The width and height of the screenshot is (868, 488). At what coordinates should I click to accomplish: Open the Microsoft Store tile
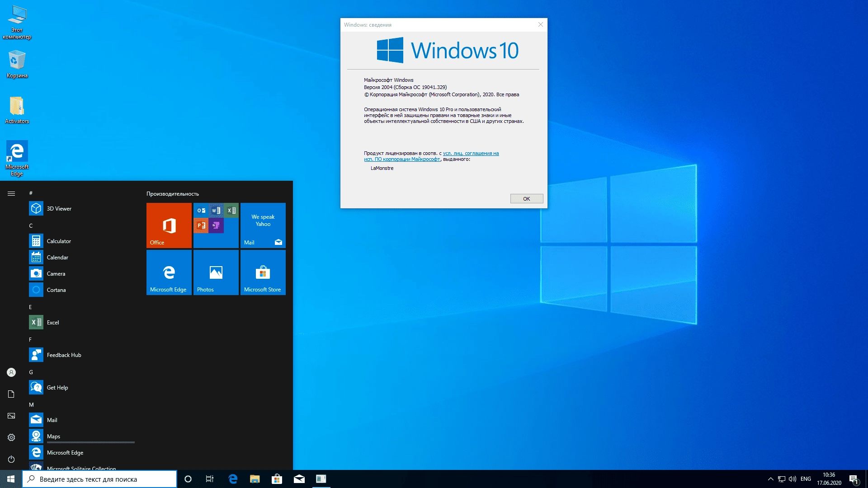pyautogui.click(x=263, y=272)
